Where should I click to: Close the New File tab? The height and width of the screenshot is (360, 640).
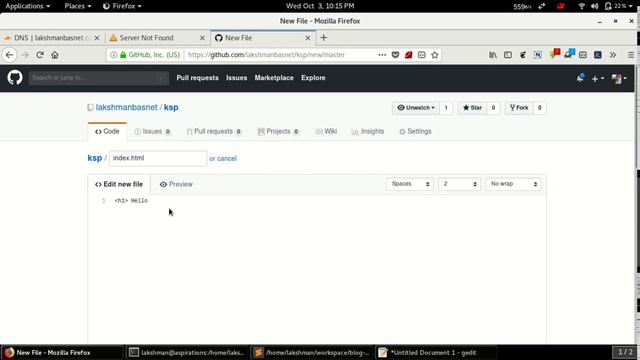pos(308,38)
